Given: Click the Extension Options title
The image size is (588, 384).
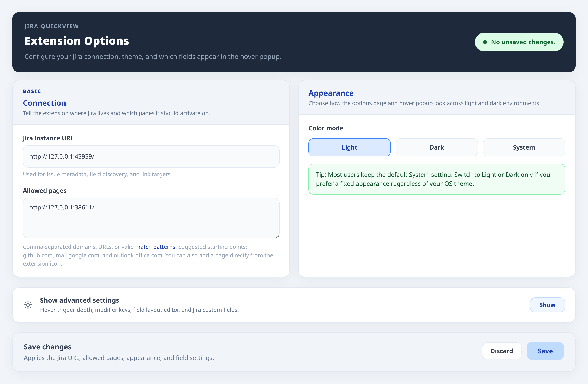Looking at the screenshot, I should pos(77,41).
